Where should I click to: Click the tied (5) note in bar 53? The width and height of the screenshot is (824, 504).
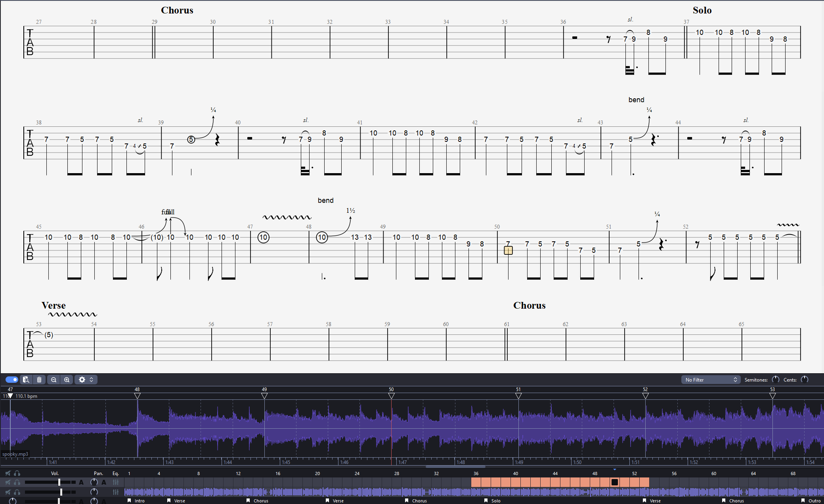[x=49, y=335]
